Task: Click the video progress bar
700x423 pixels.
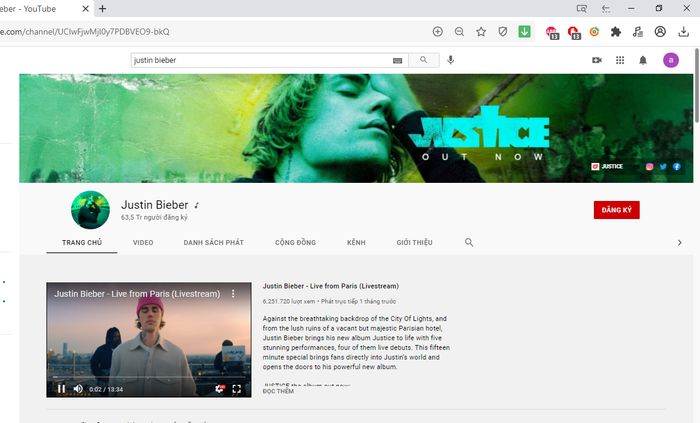Action: click(x=149, y=377)
